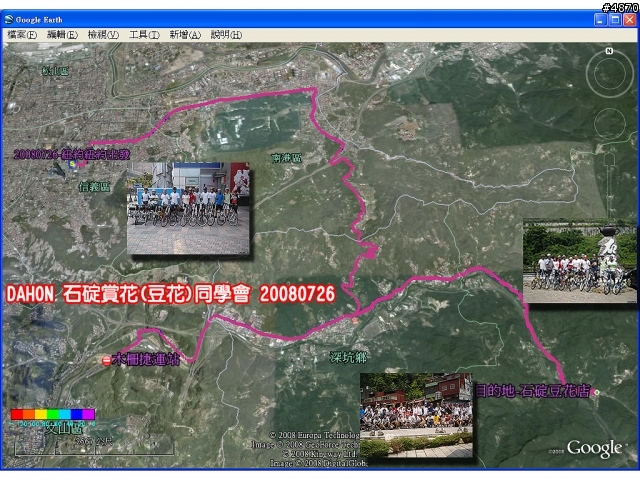
Task: Click the 目的地-石碇豆花店 destination label
Action: 533,391
